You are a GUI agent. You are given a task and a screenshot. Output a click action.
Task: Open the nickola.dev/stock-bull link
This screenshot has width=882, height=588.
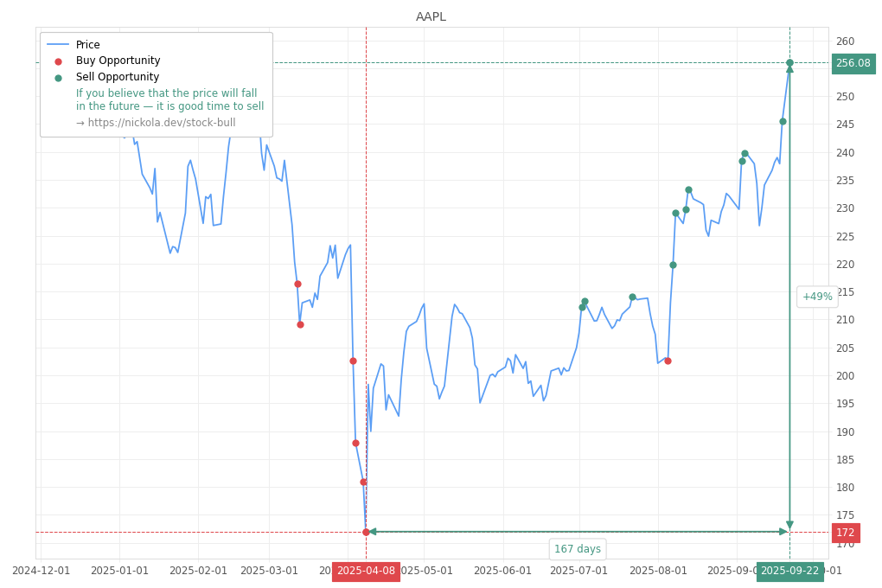(x=156, y=123)
